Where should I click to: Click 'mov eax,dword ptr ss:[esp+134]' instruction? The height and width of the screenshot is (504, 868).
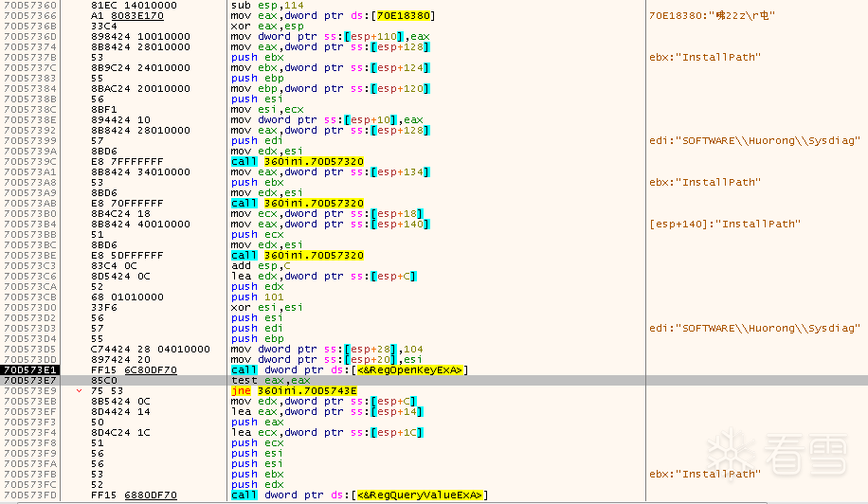(331, 172)
